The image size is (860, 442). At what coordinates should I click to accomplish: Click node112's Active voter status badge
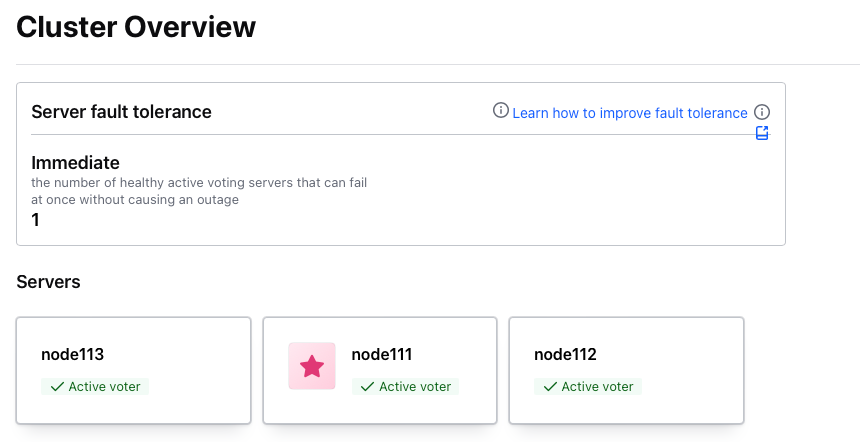coord(588,386)
